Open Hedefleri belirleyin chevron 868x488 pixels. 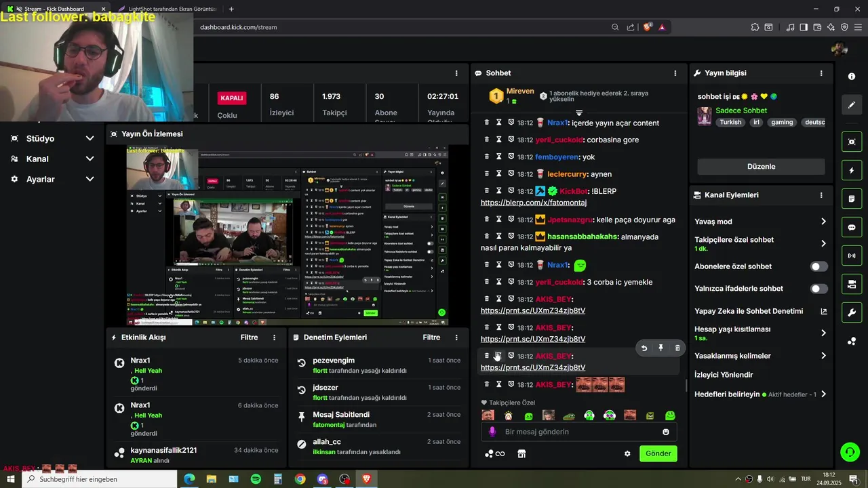pyautogui.click(x=823, y=394)
